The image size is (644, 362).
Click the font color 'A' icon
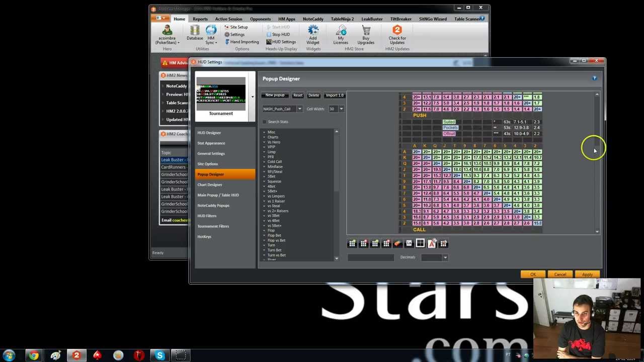[x=432, y=243]
